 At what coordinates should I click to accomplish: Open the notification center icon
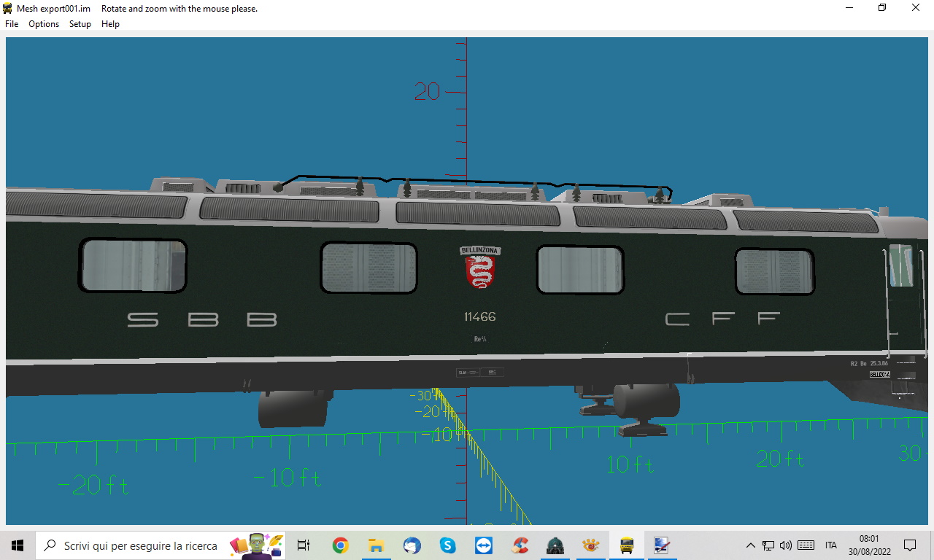pyautogui.click(x=910, y=545)
